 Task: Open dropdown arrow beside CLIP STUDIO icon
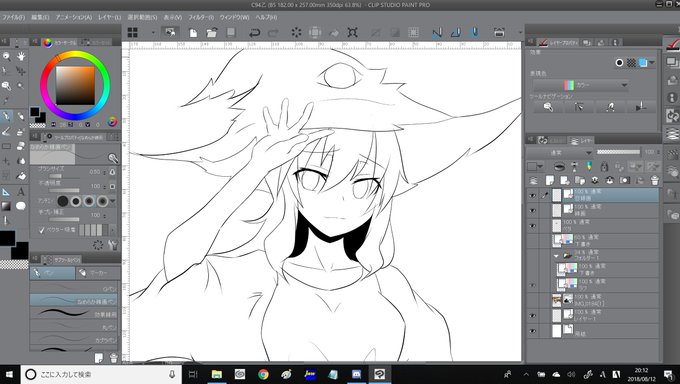[x=153, y=33]
